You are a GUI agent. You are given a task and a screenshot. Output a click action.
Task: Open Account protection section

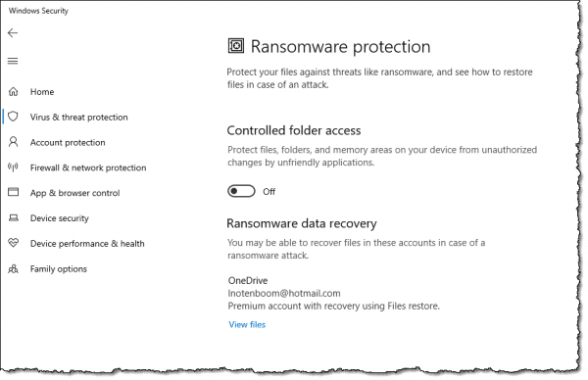point(68,142)
